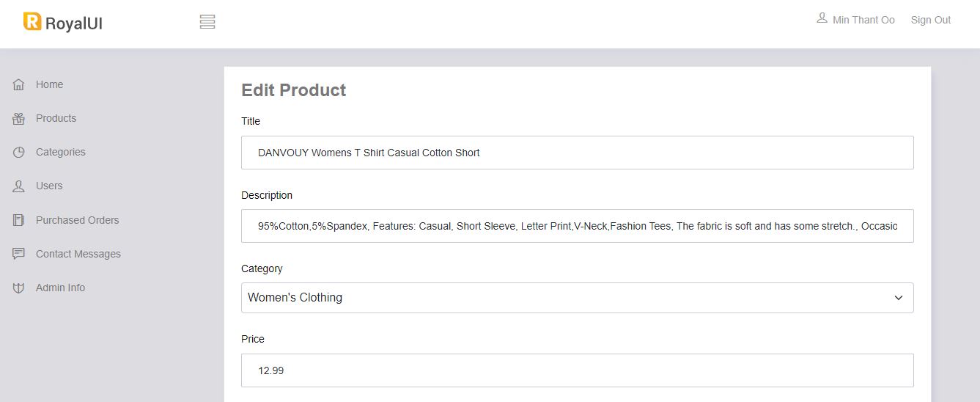Click the Price field showing 12.99

(578, 370)
